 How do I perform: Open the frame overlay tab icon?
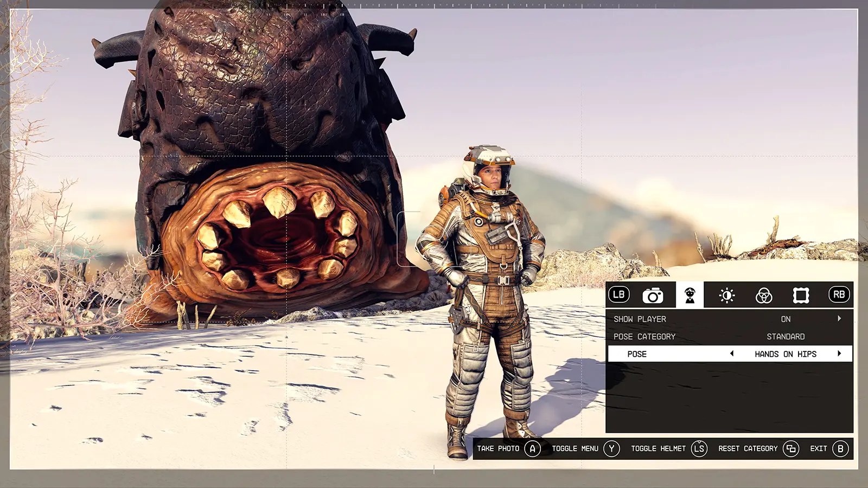tap(801, 296)
